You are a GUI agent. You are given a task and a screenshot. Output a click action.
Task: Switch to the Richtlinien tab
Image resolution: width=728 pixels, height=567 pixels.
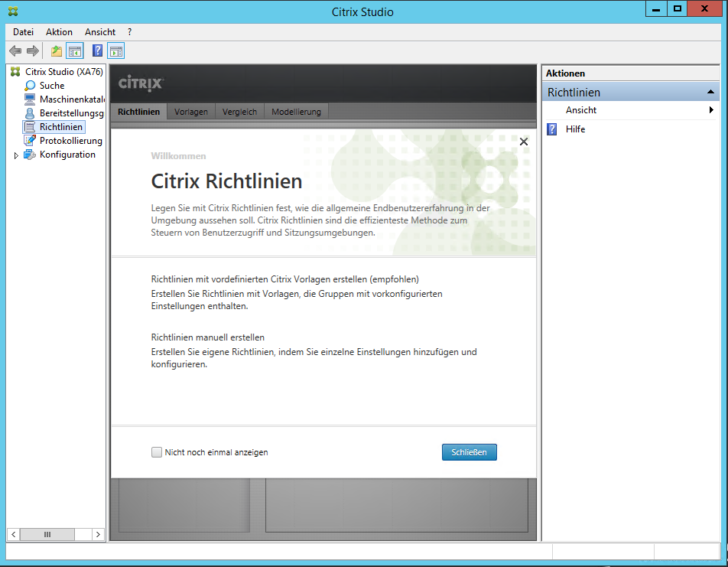138,112
